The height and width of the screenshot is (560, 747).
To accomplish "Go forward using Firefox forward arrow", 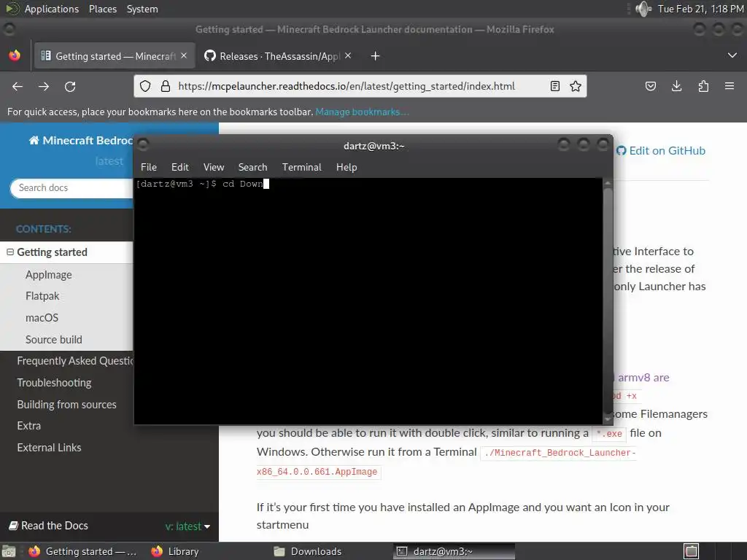I will [44, 86].
